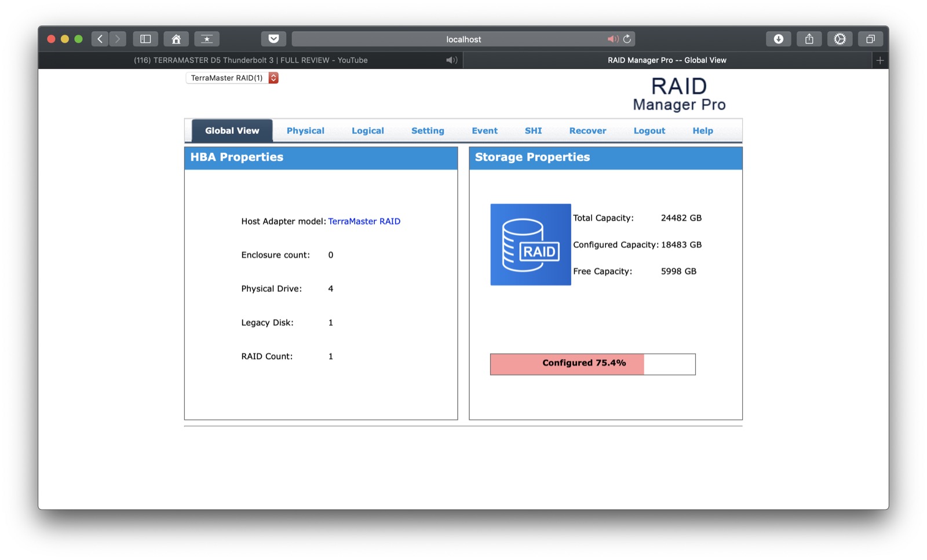Image resolution: width=927 pixels, height=560 pixels.
Task: Click the Physical Drive label
Action: pos(272,289)
